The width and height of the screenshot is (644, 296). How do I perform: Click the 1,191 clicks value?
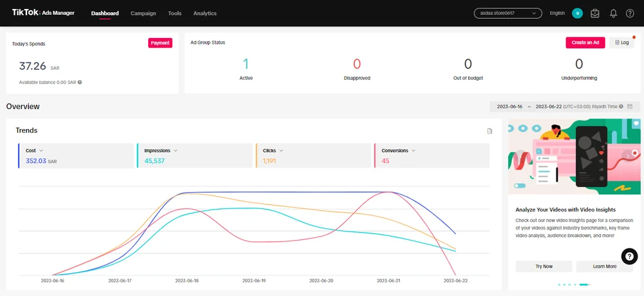point(269,161)
